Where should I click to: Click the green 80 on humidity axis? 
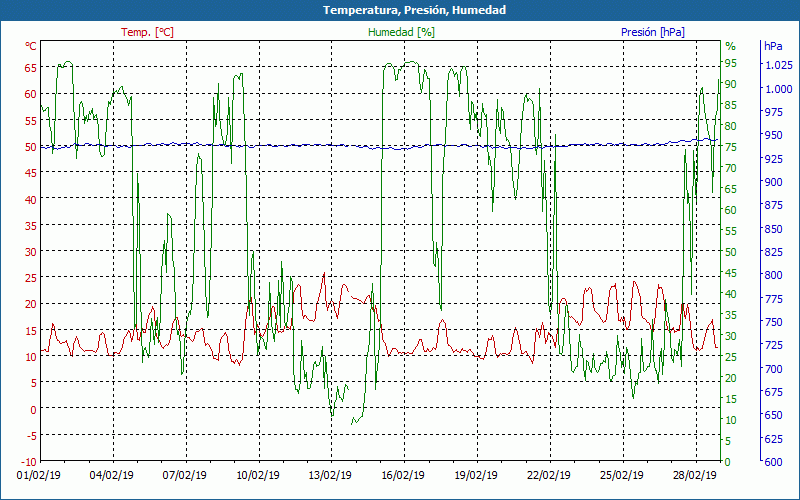(731, 126)
